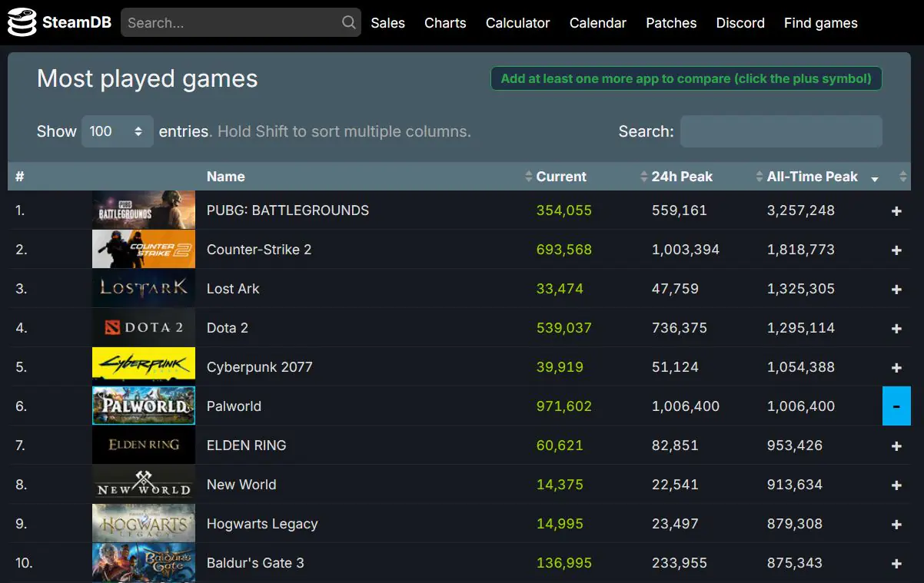Add Baldur's Gate 3 to compare with plus

(896, 563)
